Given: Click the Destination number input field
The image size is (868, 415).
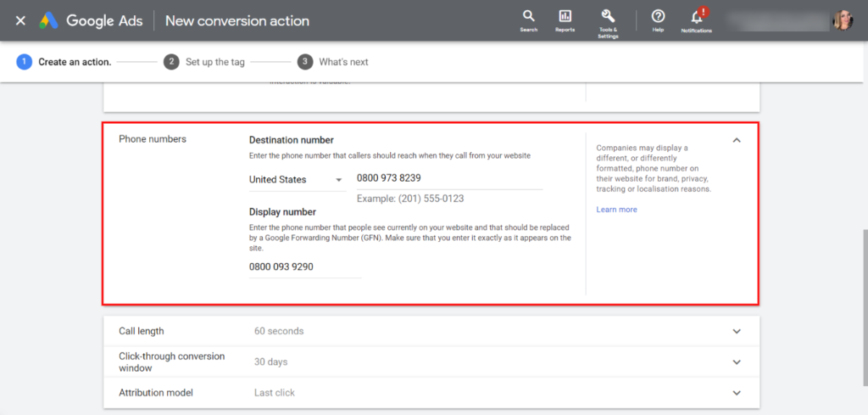Looking at the screenshot, I should click(x=449, y=178).
